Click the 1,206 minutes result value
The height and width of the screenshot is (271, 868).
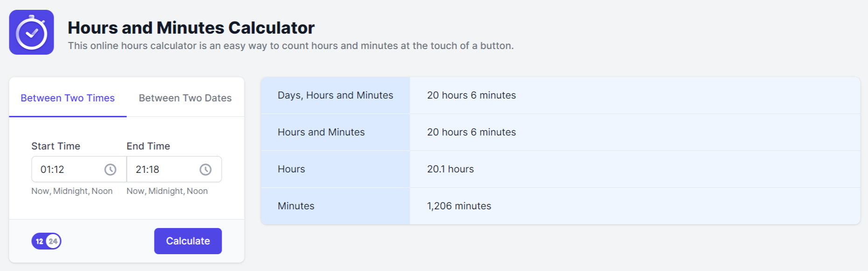pos(459,206)
